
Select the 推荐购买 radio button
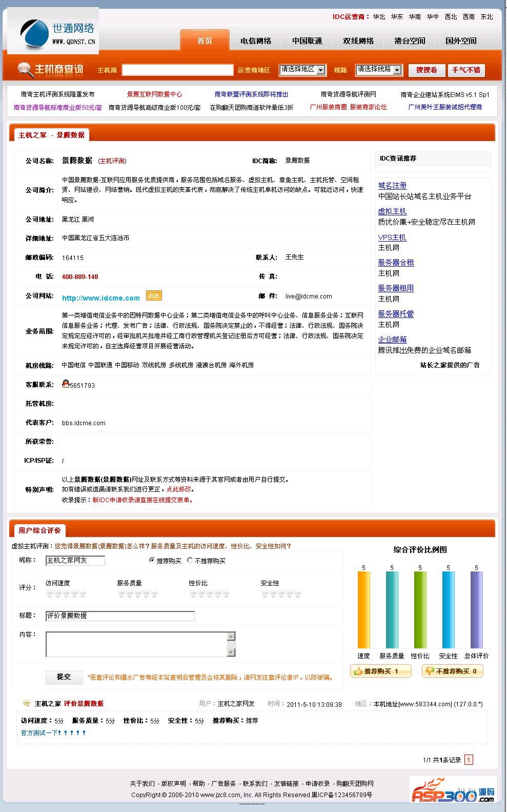(152, 560)
